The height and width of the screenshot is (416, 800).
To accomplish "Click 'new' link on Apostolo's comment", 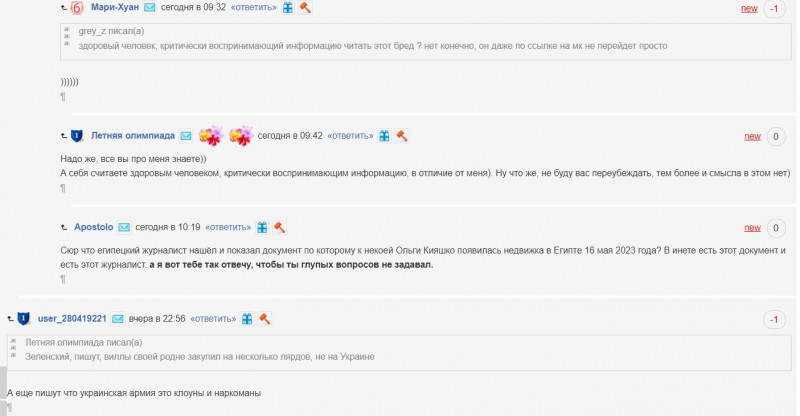I will tap(752, 228).
